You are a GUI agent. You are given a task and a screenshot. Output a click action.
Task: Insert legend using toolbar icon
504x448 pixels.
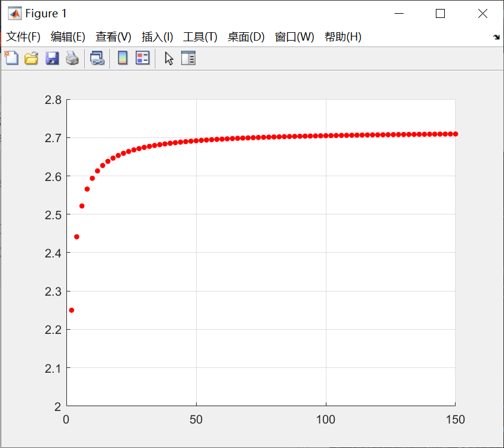(x=143, y=58)
